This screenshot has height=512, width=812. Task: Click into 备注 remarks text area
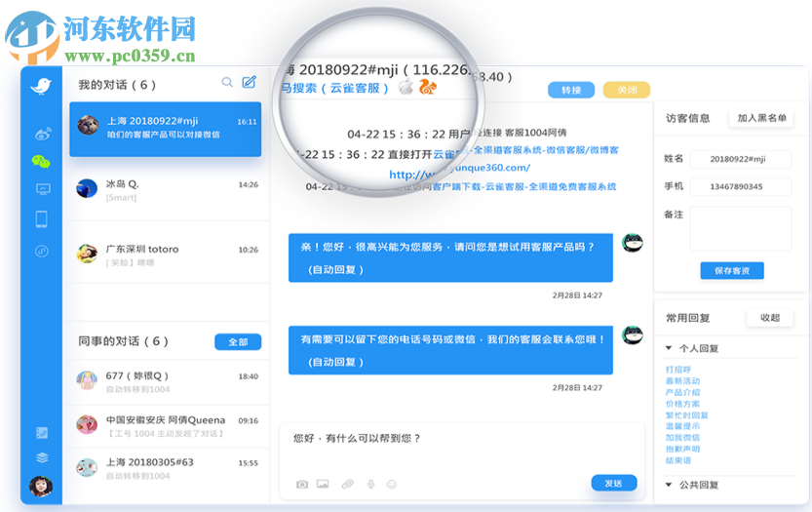(741, 228)
